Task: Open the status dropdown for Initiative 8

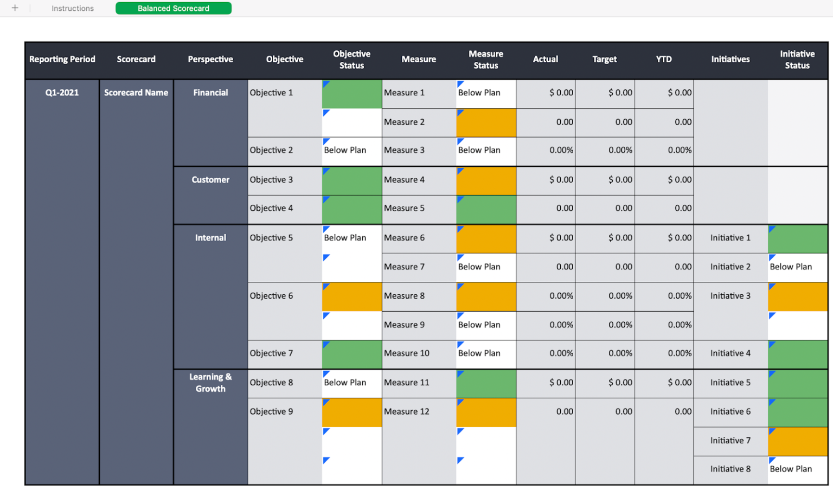Action: 796,469
